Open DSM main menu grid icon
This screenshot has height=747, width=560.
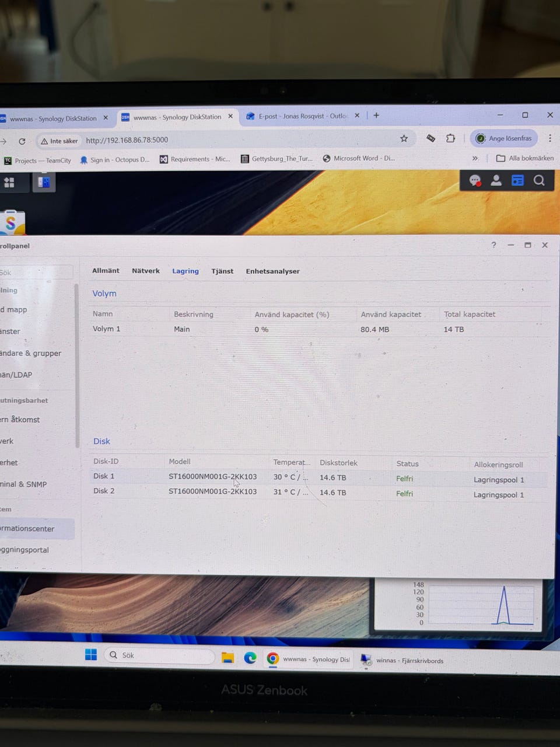tap(9, 183)
